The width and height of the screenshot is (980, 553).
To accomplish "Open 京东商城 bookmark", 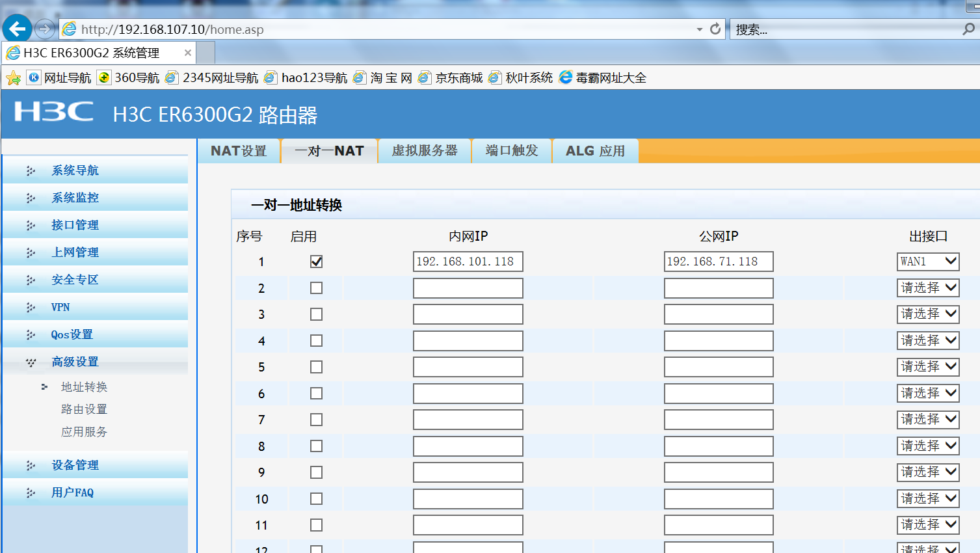I will pyautogui.click(x=450, y=78).
